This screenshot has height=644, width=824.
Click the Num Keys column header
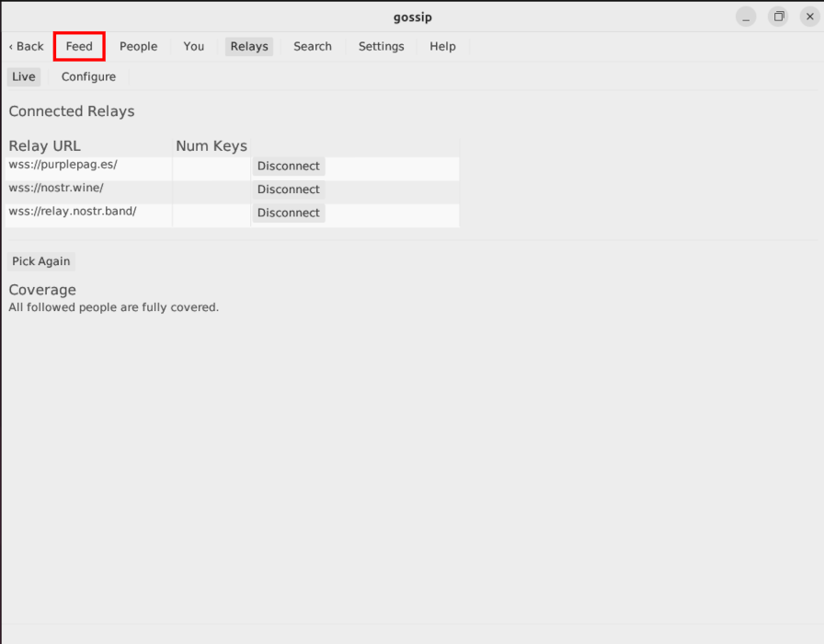[x=211, y=145]
